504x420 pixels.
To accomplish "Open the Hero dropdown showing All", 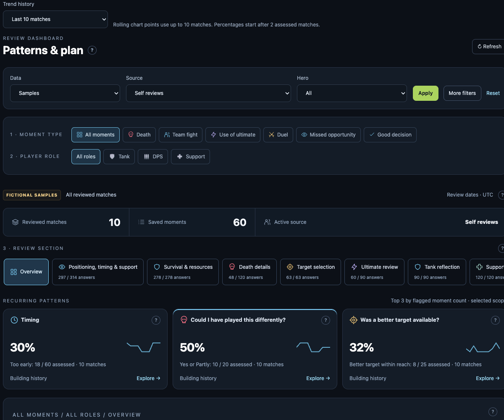I will click(352, 93).
